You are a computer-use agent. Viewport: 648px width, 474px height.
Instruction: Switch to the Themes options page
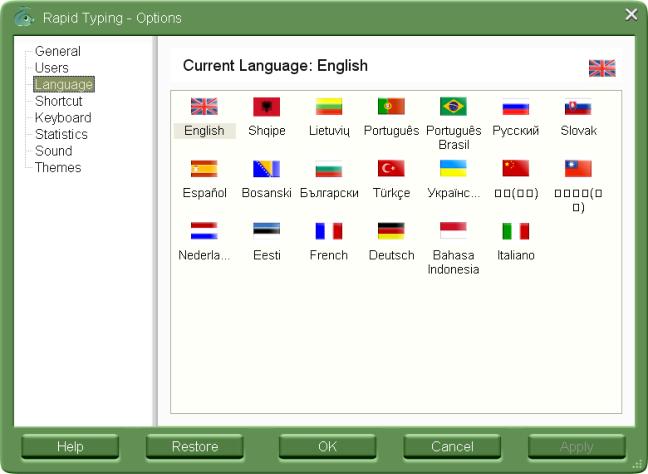[58, 167]
